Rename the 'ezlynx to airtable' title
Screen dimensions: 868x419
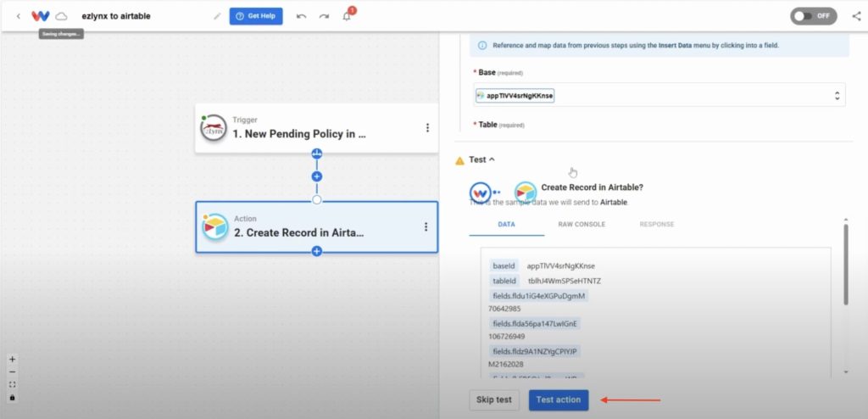116,16
